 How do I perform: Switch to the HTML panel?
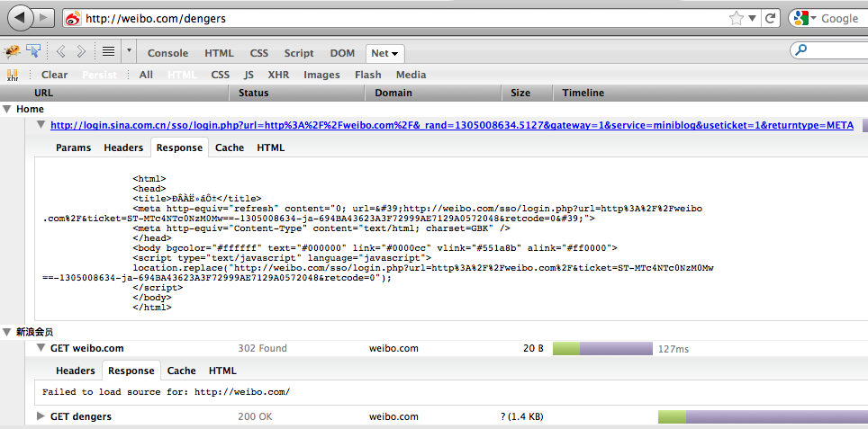[x=219, y=53]
